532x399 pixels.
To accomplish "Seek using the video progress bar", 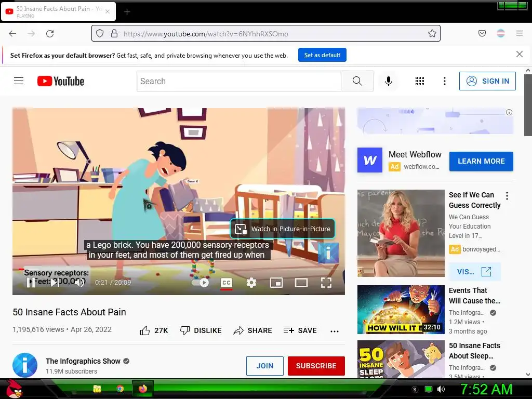I will (x=179, y=269).
